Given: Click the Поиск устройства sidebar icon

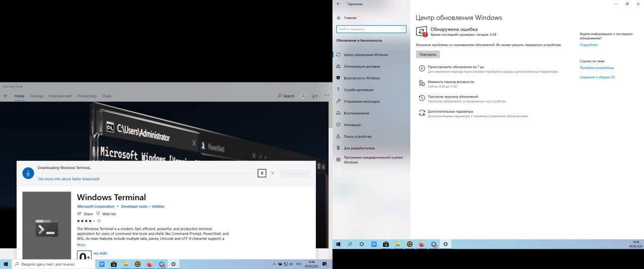Looking at the screenshot, I should pos(339,136).
